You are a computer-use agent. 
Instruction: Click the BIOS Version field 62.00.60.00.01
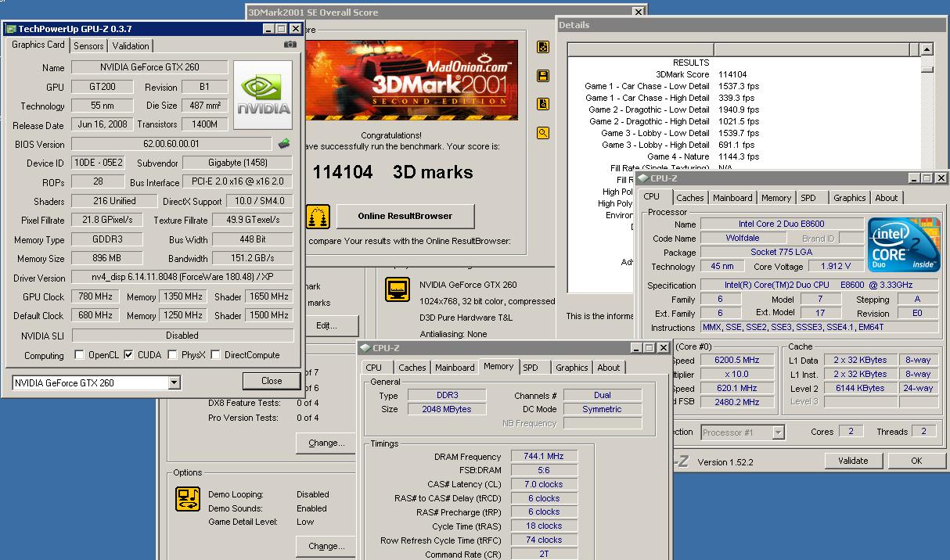172,144
